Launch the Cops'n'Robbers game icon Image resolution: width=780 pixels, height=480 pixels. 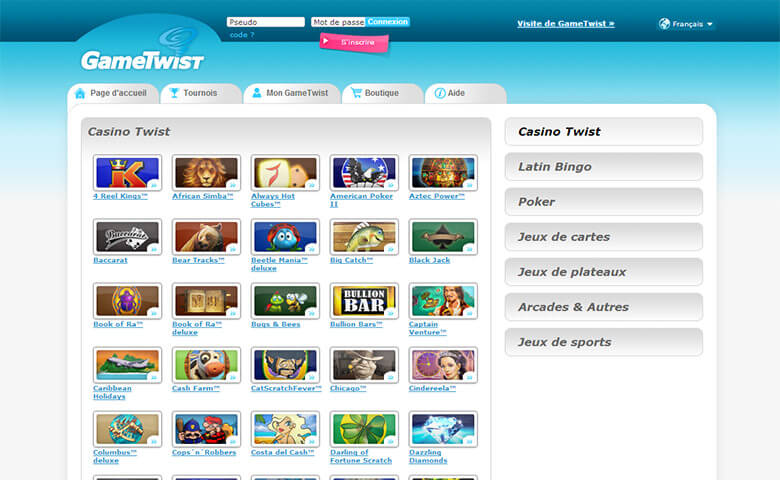[206, 429]
